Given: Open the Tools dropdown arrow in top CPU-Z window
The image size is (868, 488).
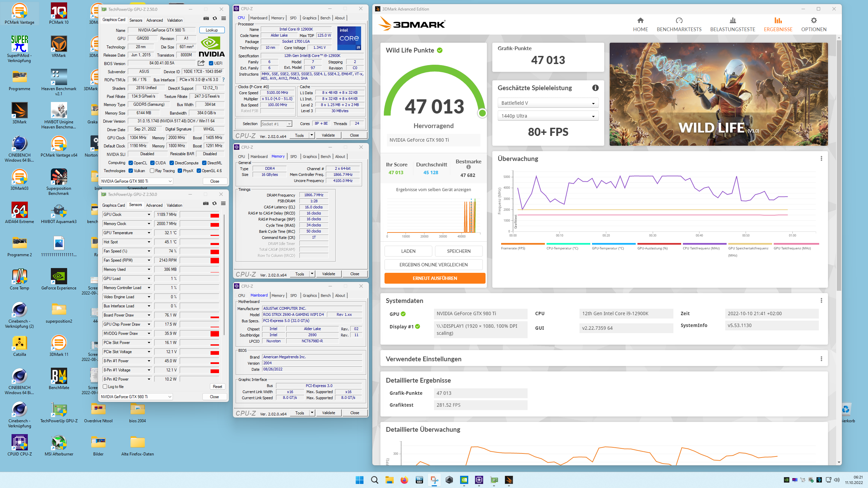Looking at the screenshot, I should [x=312, y=135].
